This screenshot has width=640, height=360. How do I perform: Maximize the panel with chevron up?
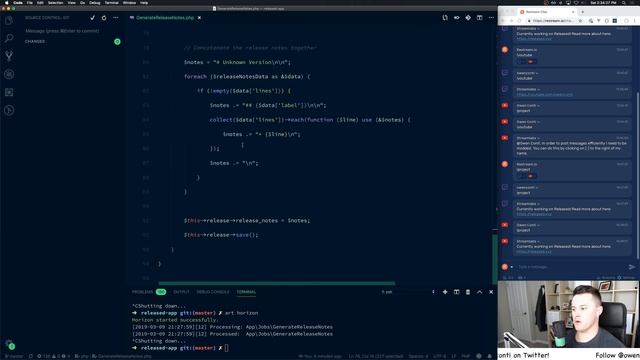pos(480,292)
